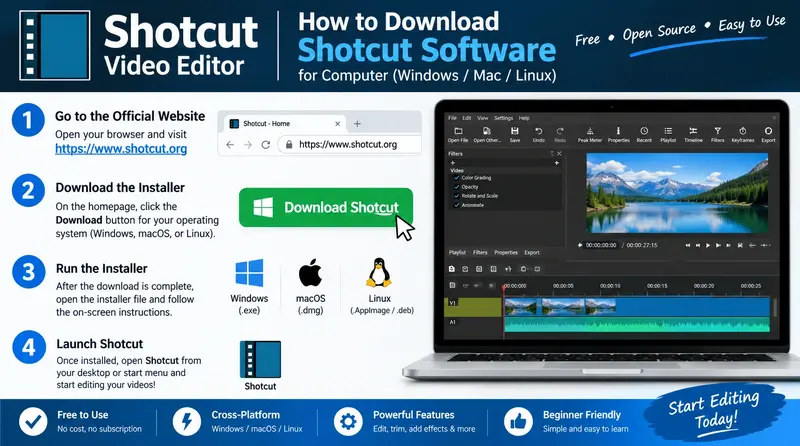Image resolution: width=800 pixels, height=446 pixels.
Task: Open a new browser tab with plus
Action: pyautogui.click(x=357, y=124)
